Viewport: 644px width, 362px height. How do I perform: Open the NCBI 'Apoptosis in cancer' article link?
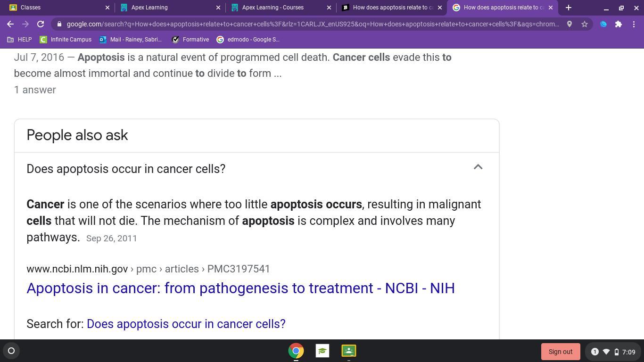(x=240, y=288)
